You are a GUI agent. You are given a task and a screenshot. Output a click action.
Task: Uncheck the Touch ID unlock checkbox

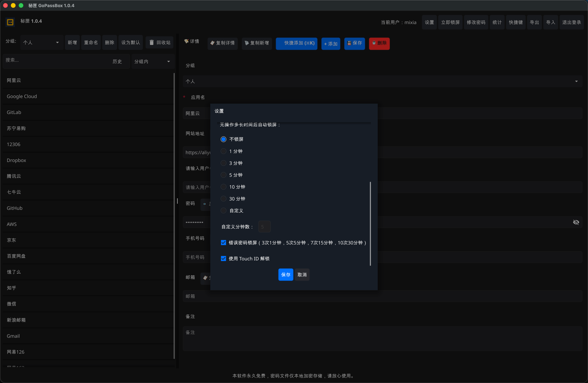(x=223, y=258)
